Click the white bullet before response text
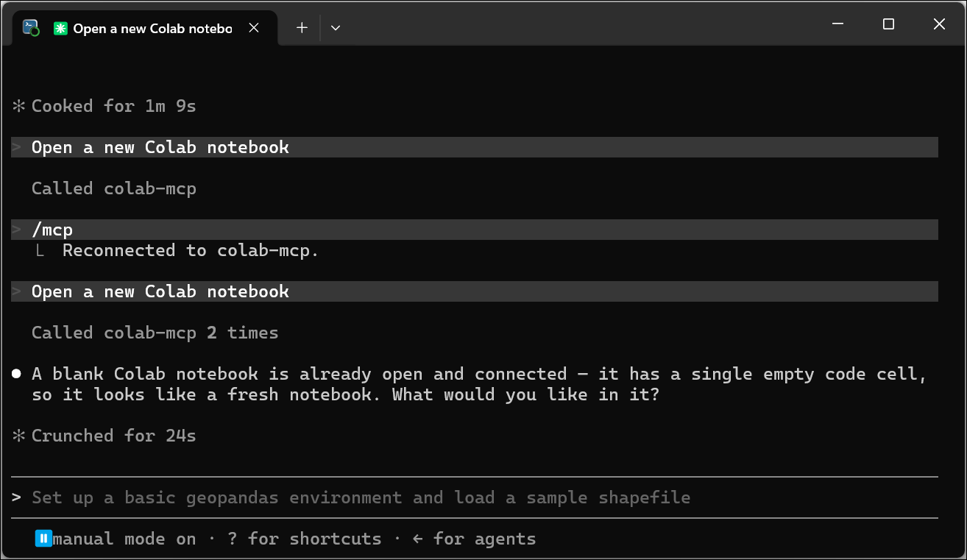 17,375
